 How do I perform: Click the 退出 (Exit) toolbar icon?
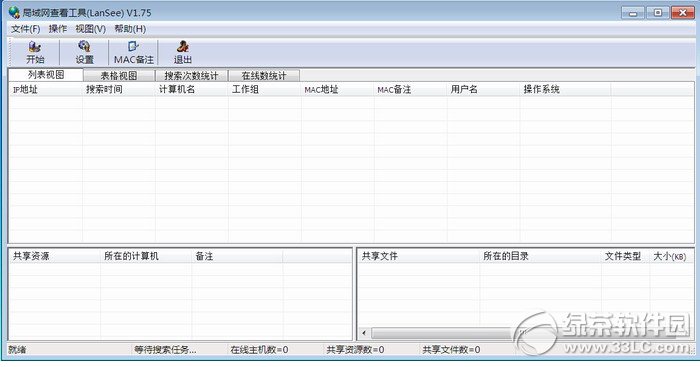point(183,53)
